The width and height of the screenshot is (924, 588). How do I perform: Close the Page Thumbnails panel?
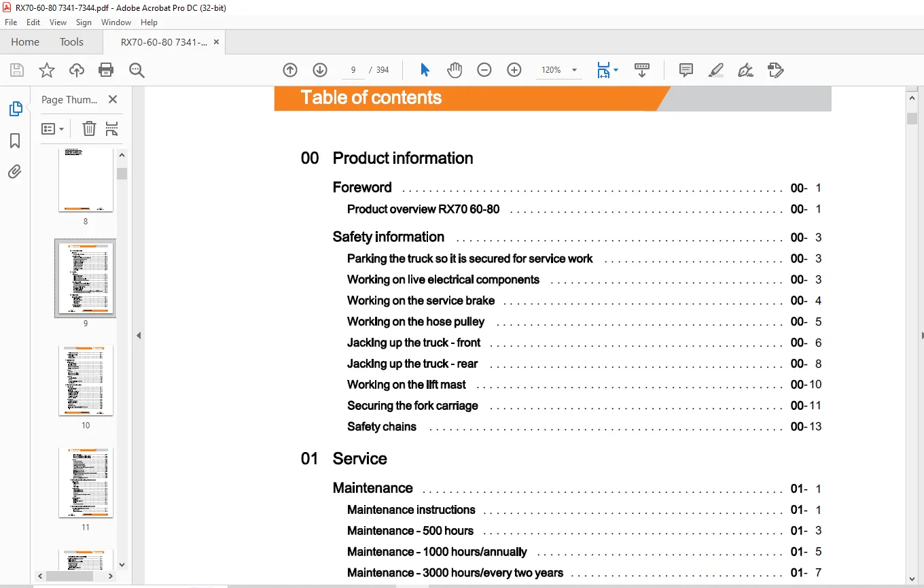click(113, 99)
